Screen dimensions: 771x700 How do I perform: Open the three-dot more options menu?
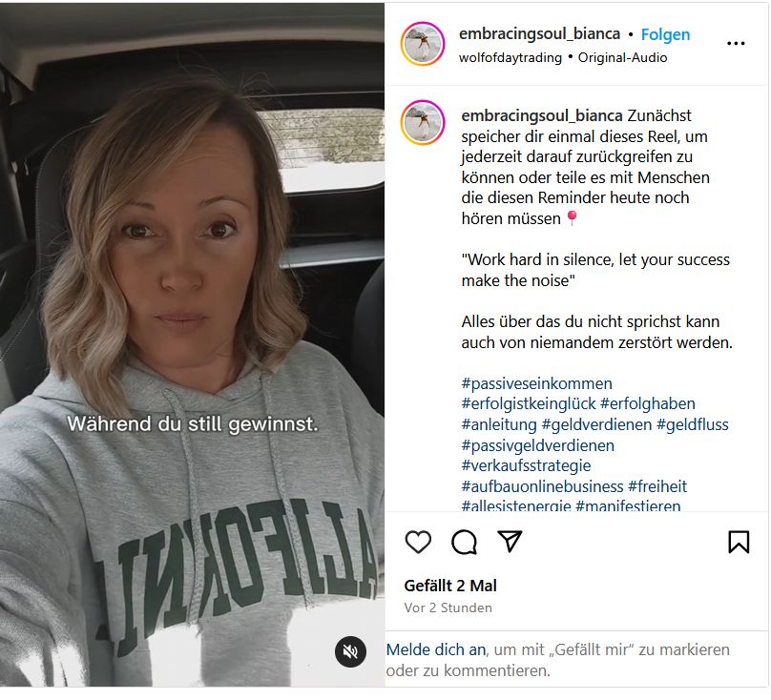pyautogui.click(x=736, y=43)
